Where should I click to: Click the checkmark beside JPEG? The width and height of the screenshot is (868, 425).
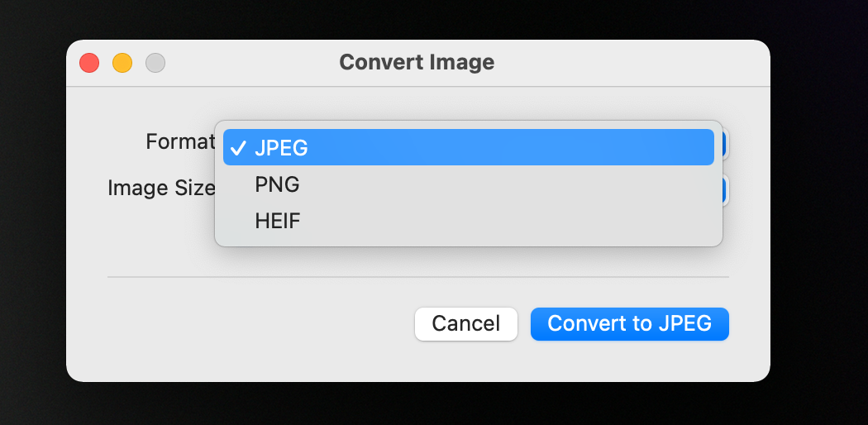[238, 148]
